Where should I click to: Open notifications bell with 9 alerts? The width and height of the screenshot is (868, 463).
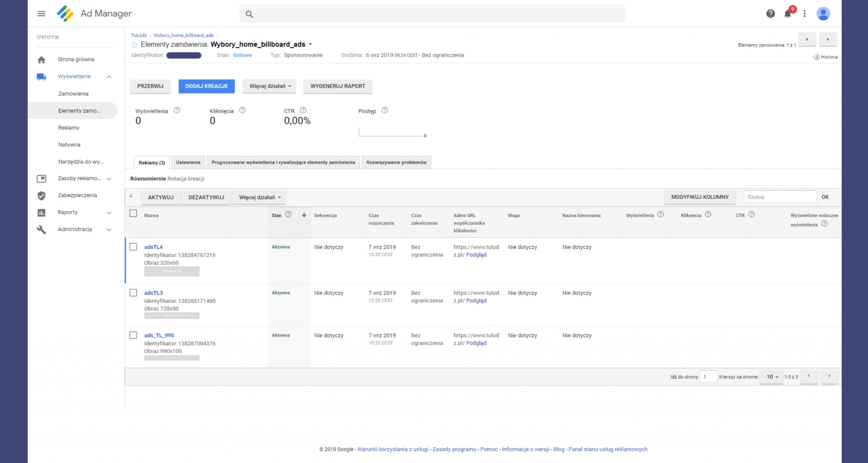tap(788, 14)
